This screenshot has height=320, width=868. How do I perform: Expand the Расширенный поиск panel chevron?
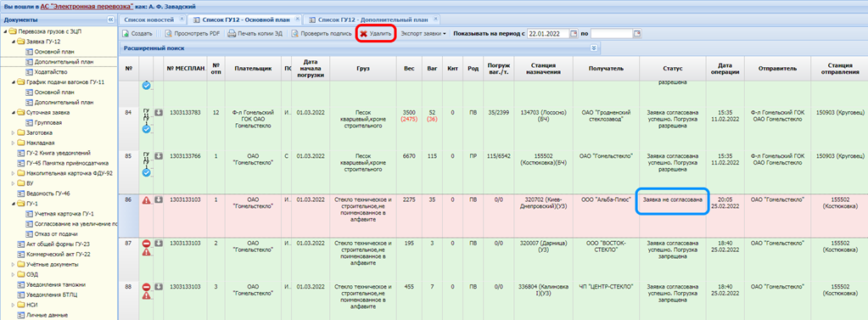594,48
